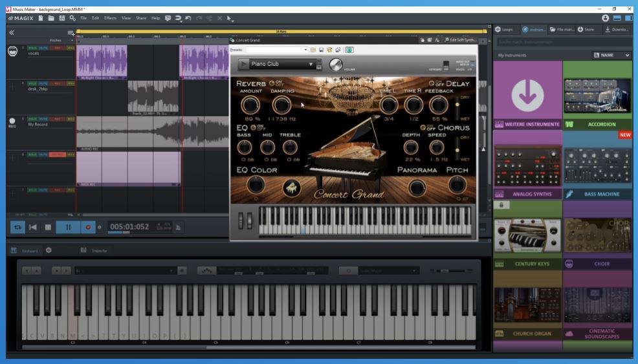
Task: Open the Pitches dropdown above the tracks
Action: click(x=61, y=40)
